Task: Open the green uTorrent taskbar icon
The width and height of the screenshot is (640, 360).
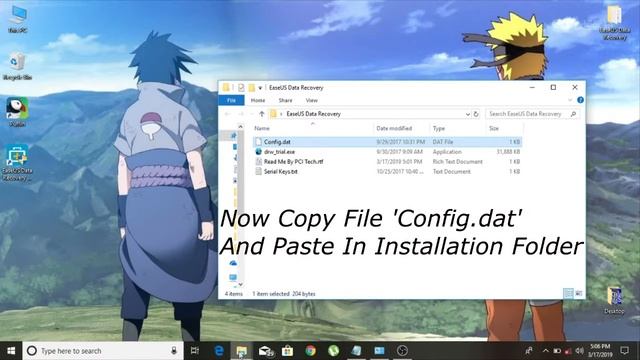Action: tap(333, 351)
